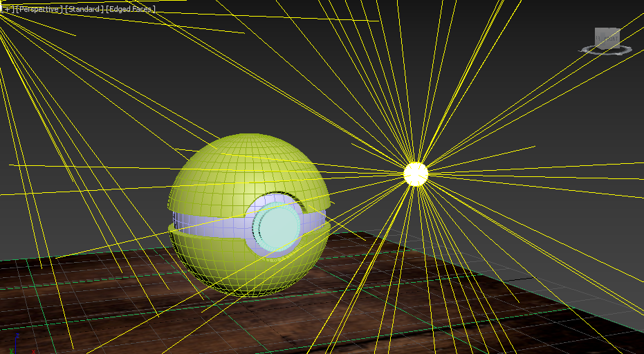Image resolution: width=644 pixels, height=354 pixels.
Task: Open the Standard shading label menu
Action: tap(84, 9)
